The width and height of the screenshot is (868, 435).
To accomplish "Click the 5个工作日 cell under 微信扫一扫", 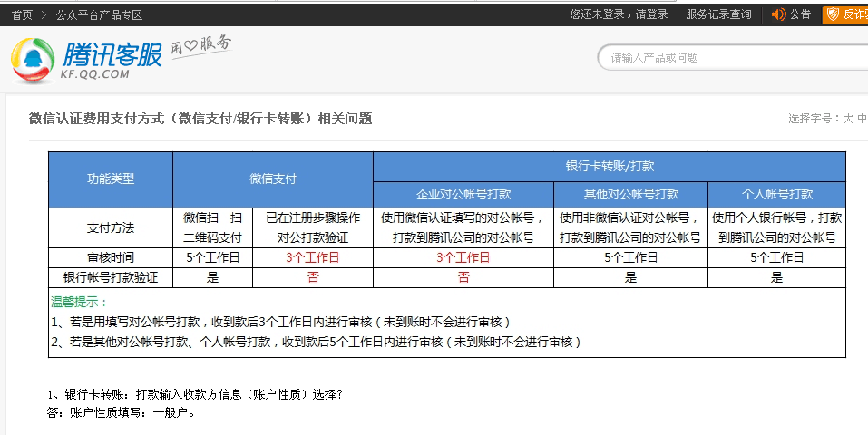I will click(212, 258).
